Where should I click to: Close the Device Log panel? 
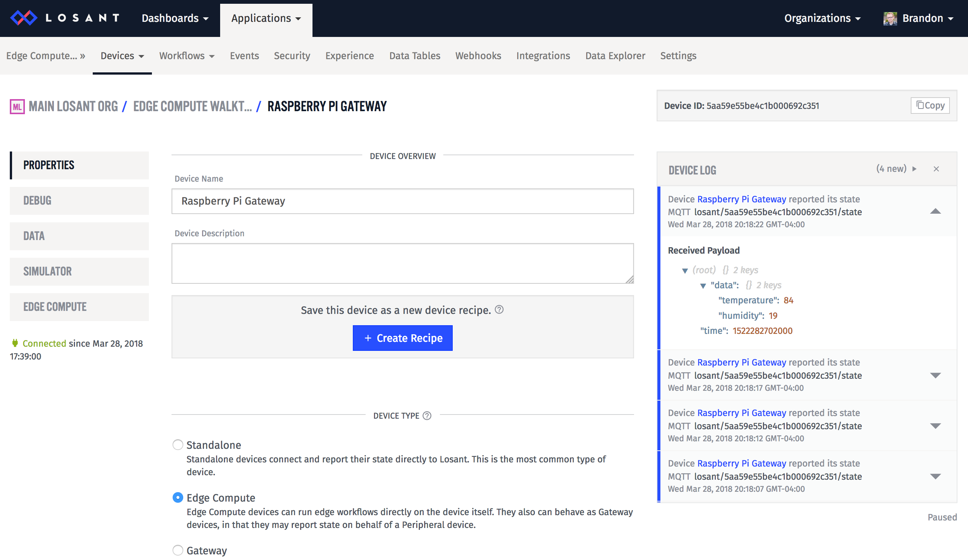point(936,169)
